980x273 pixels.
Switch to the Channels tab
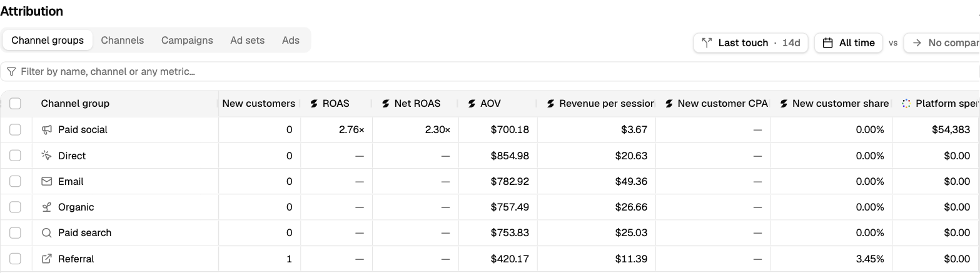[123, 40]
